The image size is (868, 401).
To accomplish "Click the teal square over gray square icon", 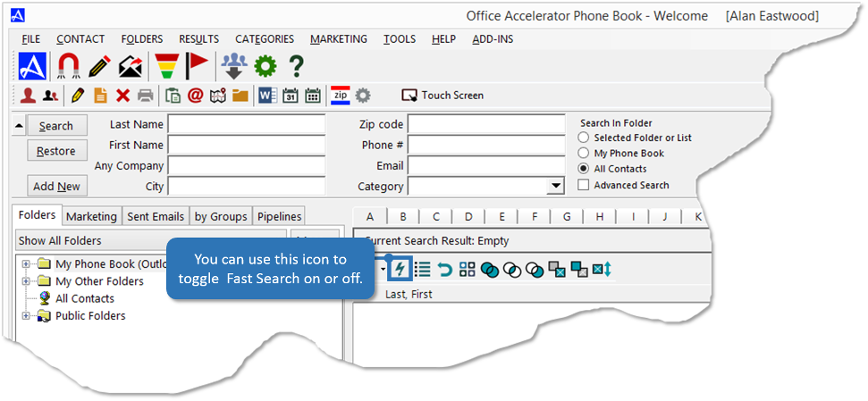I will pyautogui.click(x=579, y=270).
